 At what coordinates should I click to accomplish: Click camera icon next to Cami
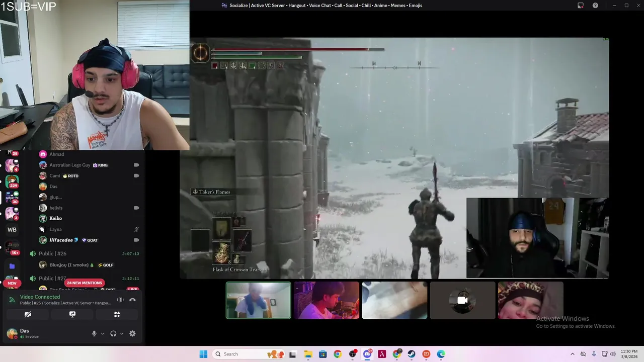point(136,175)
